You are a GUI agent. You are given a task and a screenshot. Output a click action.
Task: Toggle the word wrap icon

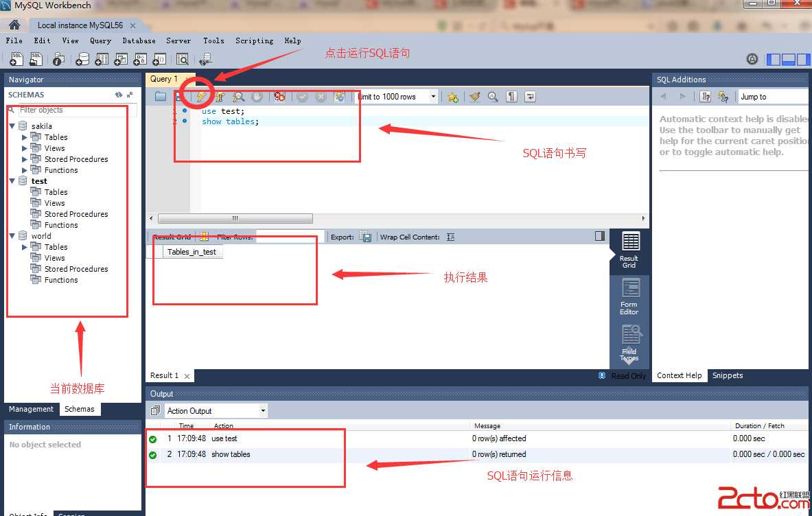click(x=531, y=97)
